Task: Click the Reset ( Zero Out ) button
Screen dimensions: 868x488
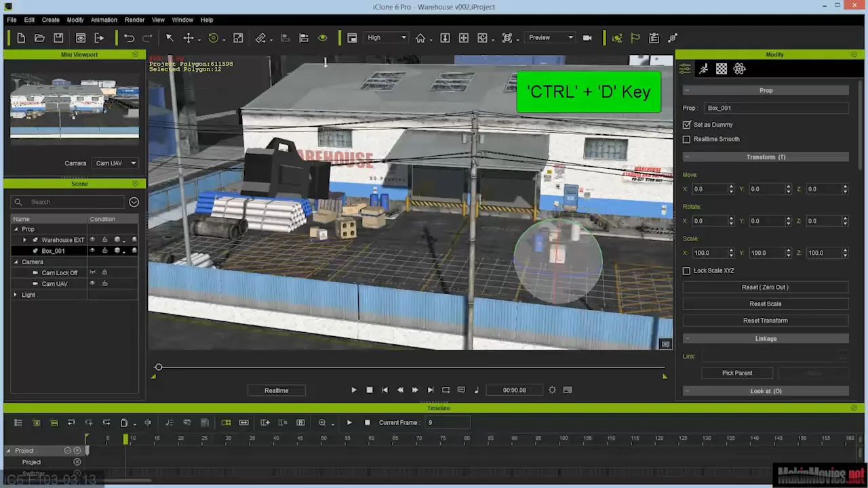Action: 765,287
